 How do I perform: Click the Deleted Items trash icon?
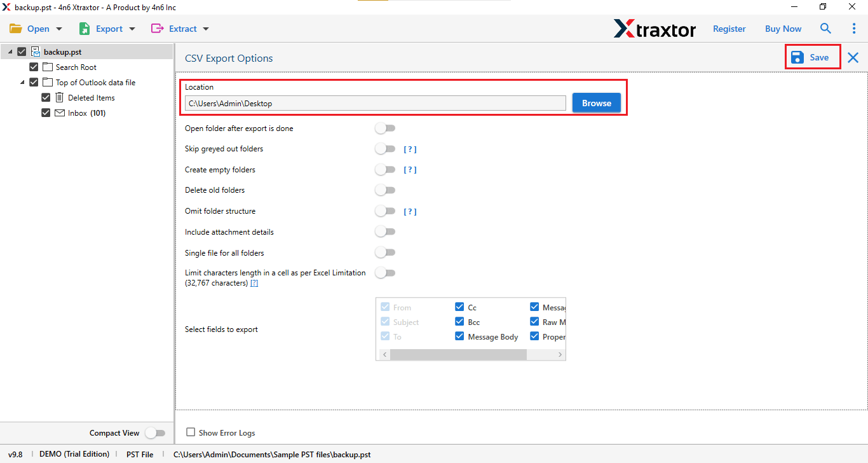[x=59, y=98]
